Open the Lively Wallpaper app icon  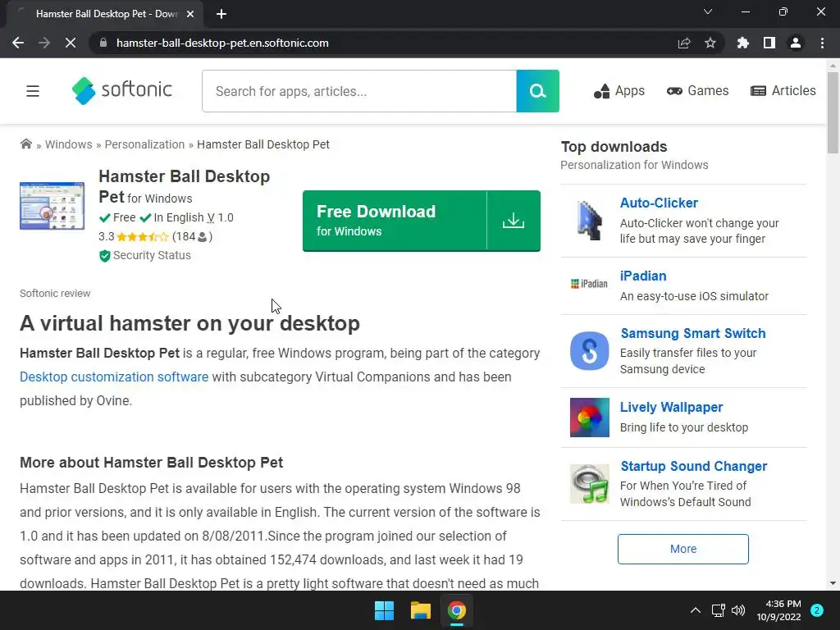(589, 418)
